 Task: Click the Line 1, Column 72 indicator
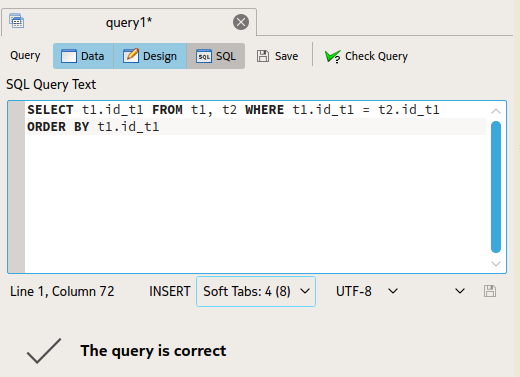click(62, 291)
